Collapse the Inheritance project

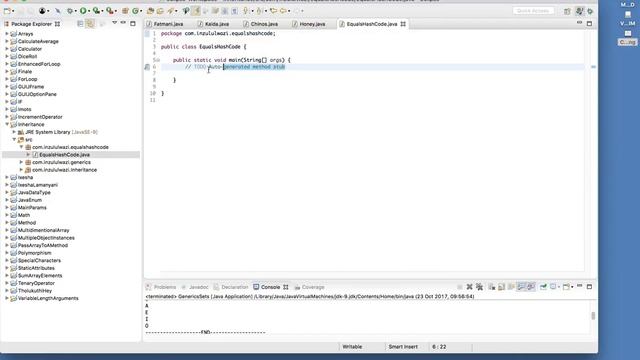[7, 124]
